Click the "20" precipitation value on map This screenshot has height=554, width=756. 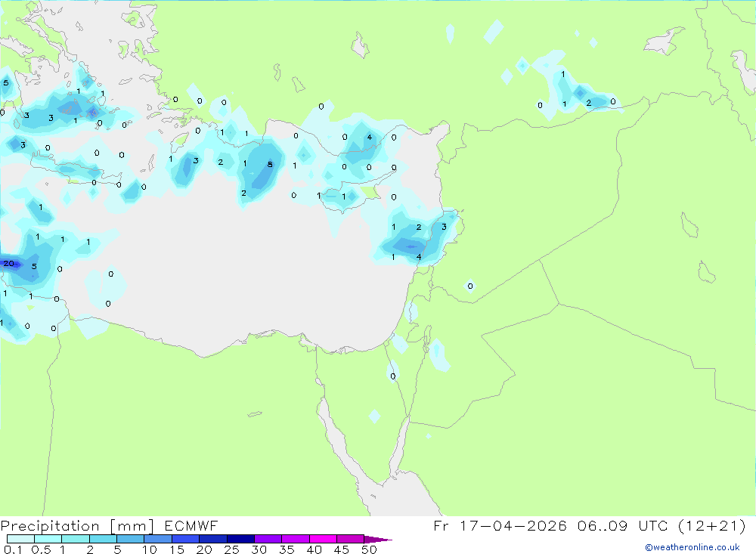coord(8,263)
